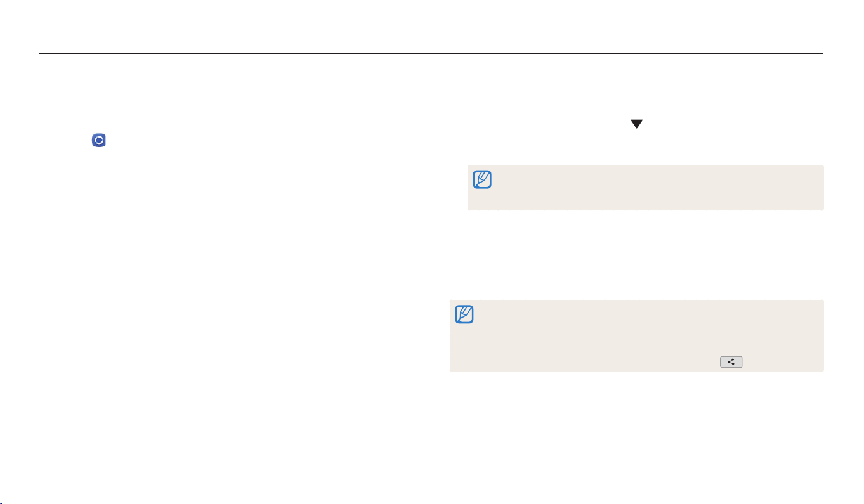
Task: Tap the memo icon in the larger note
Action: coord(465,314)
